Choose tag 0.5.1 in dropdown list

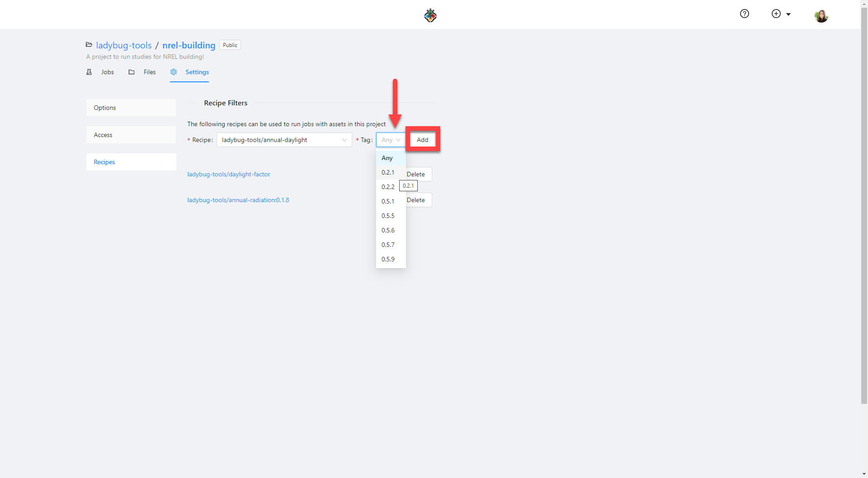pyautogui.click(x=388, y=202)
